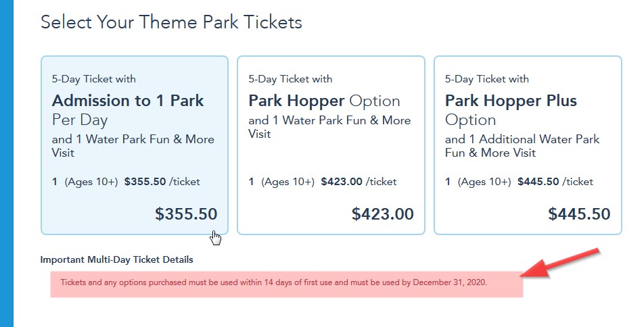Click the $445.50 /ticket per-person rate
The image size is (644, 327).
pyautogui.click(x=555, y=182)
